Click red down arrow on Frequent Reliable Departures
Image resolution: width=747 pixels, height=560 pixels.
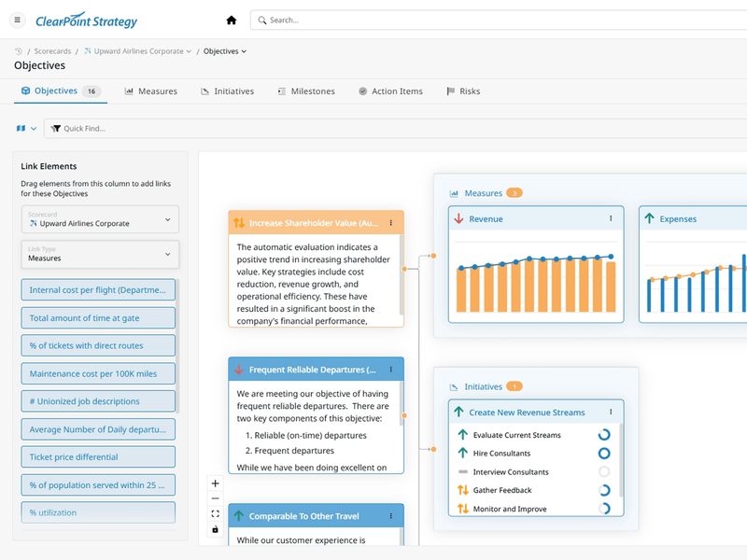(x=239, y=370)
